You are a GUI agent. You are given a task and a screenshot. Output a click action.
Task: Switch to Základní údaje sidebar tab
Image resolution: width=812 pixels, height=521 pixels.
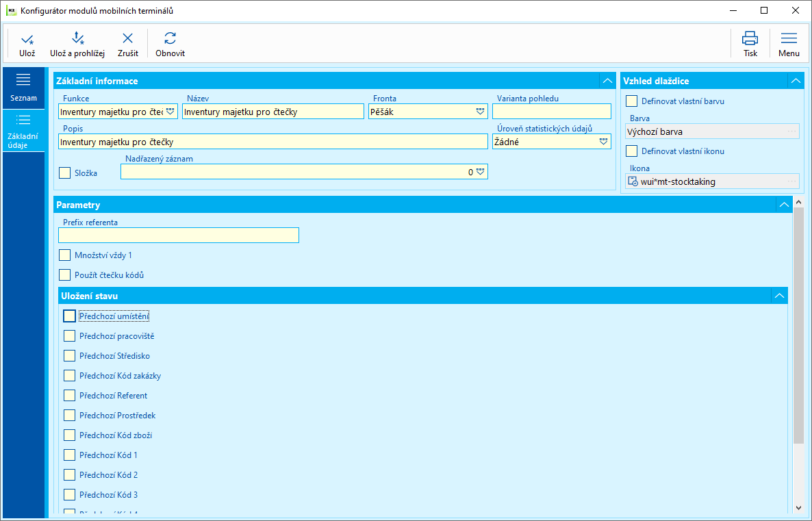point(23,131)
